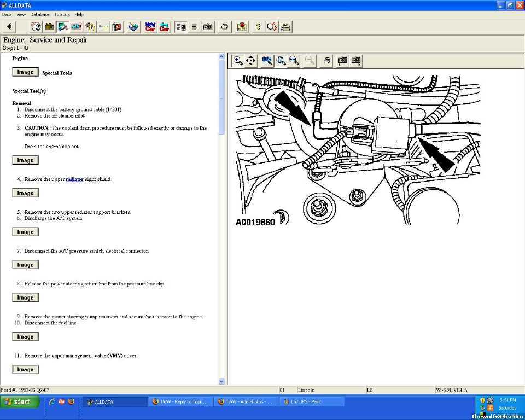Open the Image button beside Special Tools
This screenshot has width=525, height=420.
(25, 72)
